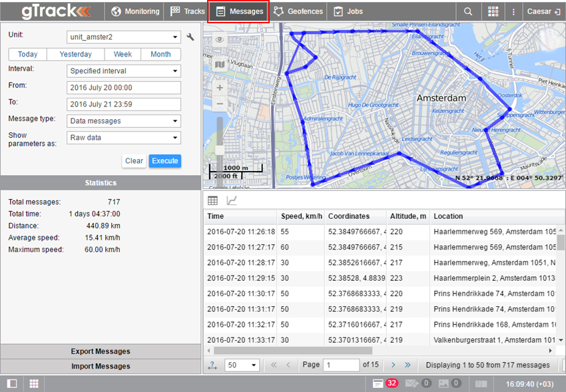Open the Geofences tab

point(298,11)
